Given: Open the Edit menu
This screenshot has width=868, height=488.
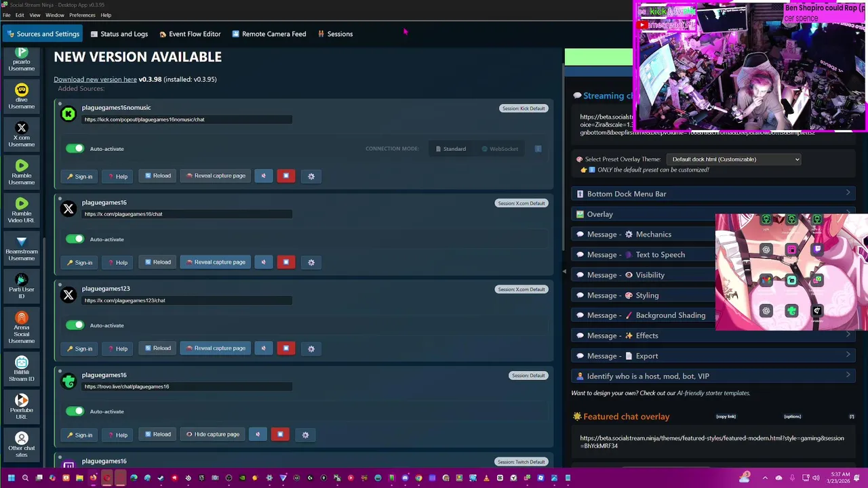Looking at the screenshot, I should [x=20, y=15].
